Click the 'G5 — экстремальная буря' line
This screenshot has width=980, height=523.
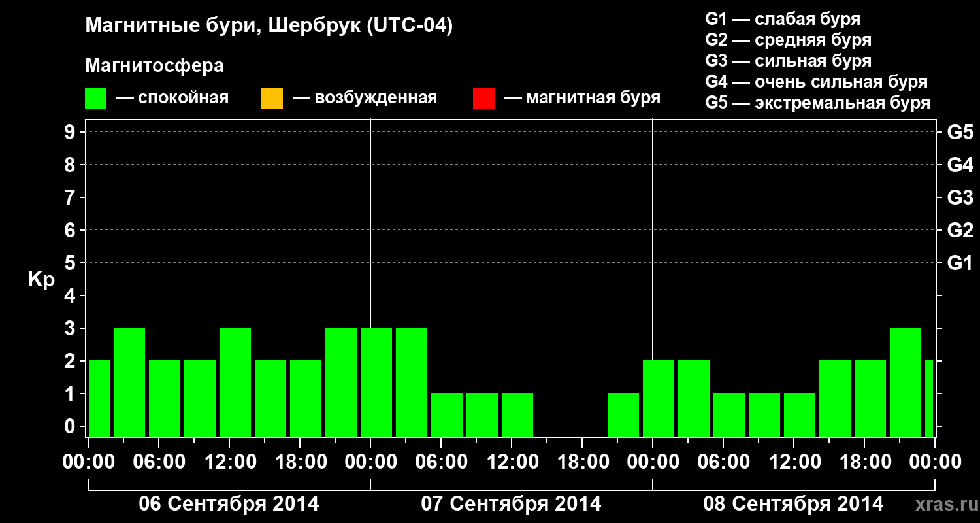pos(818,103)
